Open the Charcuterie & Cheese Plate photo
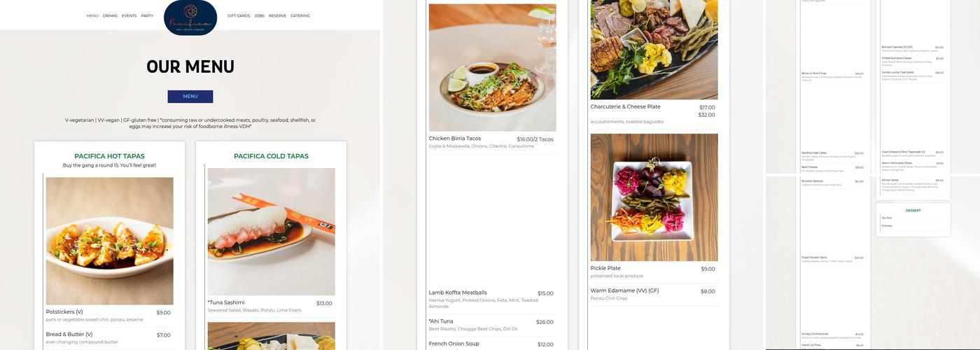 pos(654,50)
